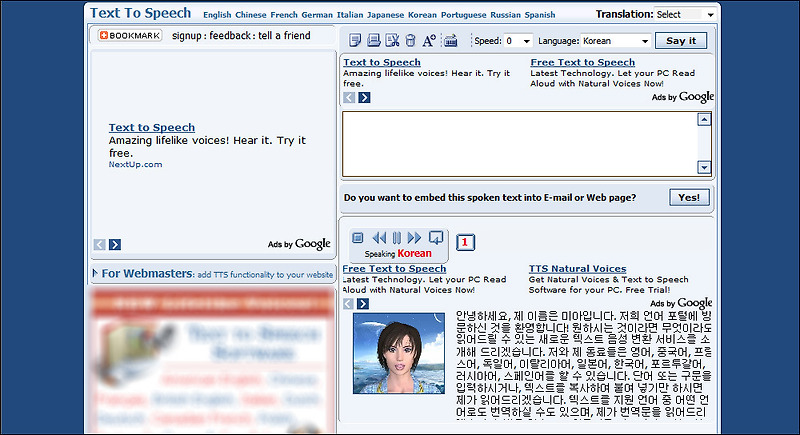The image size is (800, 435).
Task: Click the 'feedback' link
Action: coord(230,36)
